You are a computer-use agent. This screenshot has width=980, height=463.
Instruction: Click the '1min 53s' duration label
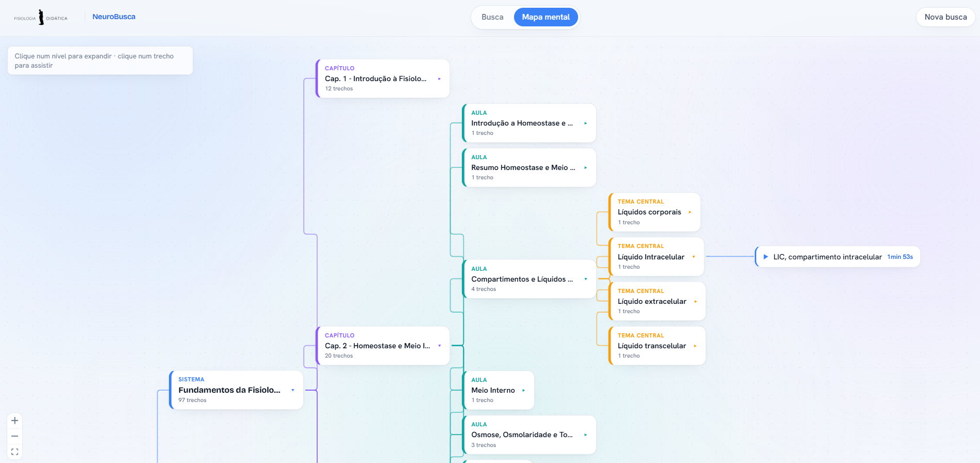click(x=900, y=257)
